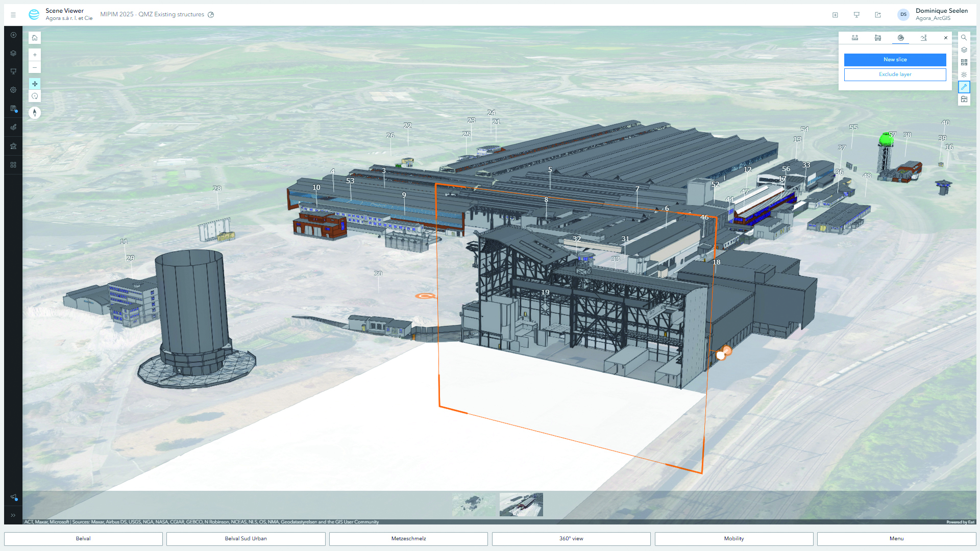Open the hamburger main menu

(13, 15)
